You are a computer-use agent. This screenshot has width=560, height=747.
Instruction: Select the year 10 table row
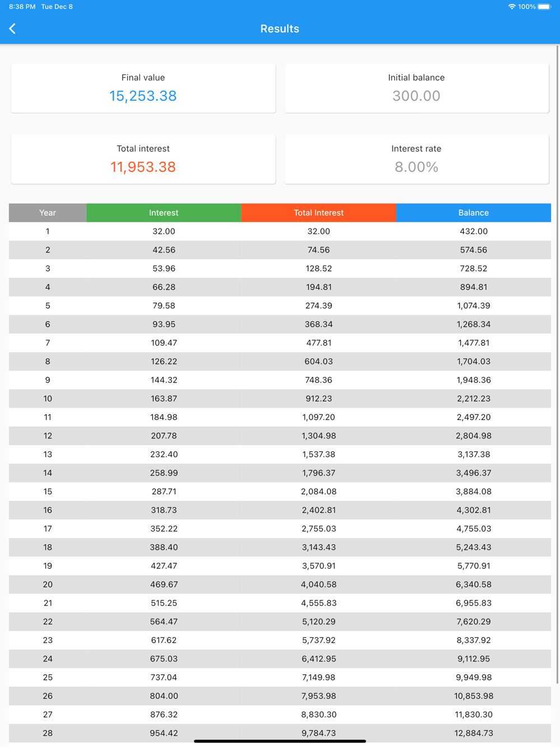pyautogui.click(x=279, y=399)
